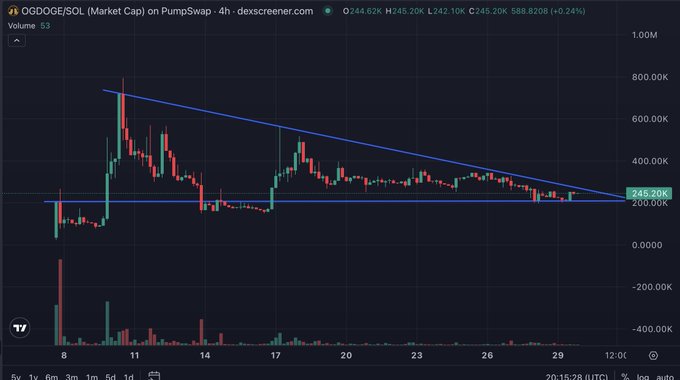This screenshot has height=380, width=680.
Task: Click date label 29 on time axis
Action: pos(558,356)
